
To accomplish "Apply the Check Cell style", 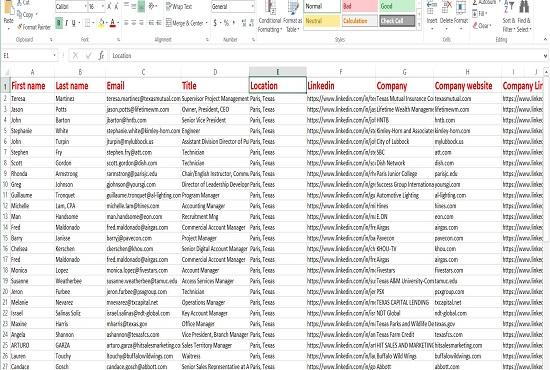I will coord(397,21).
